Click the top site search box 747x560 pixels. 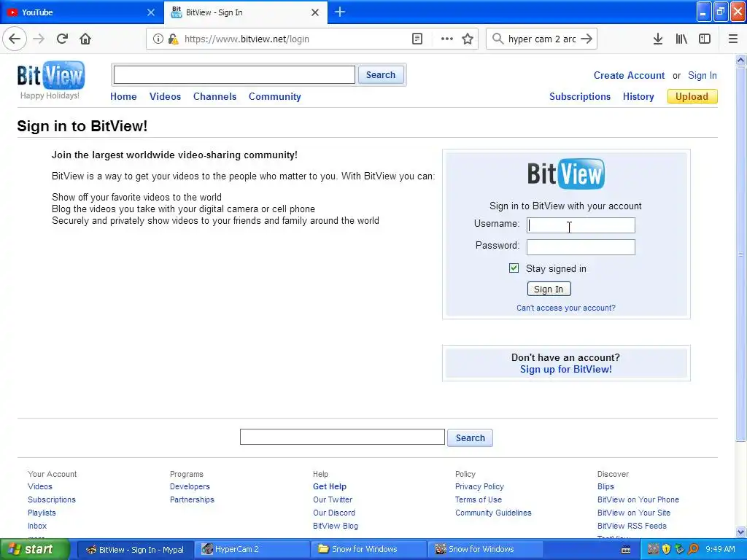[x=234, y=75]
